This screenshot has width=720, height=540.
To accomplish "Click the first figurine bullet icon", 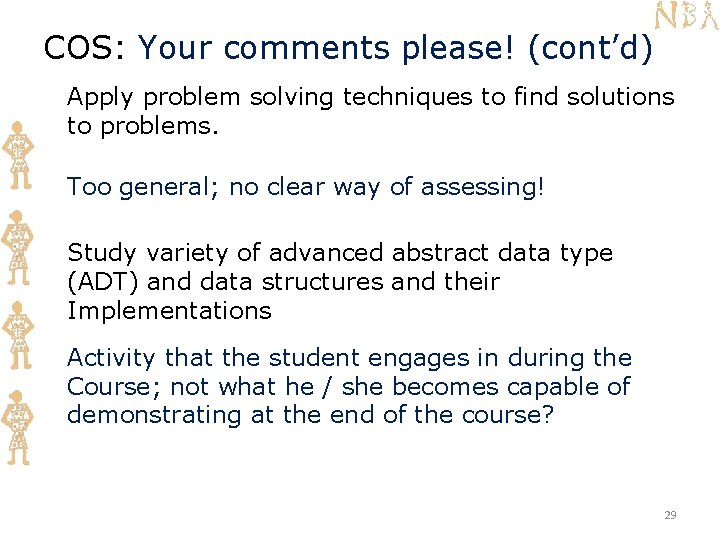I will [20, 157].
